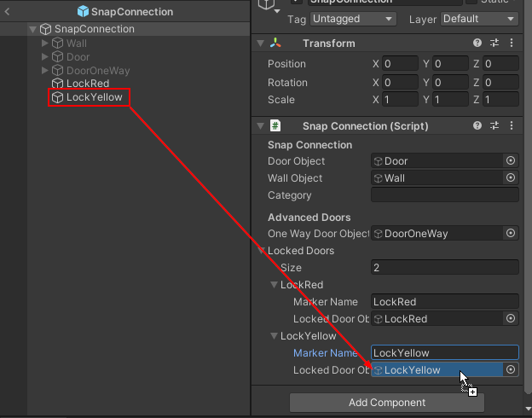Open the Tag dropdown showing Untagged
Viewport: 532px width, 418px height.
[353, 19]
